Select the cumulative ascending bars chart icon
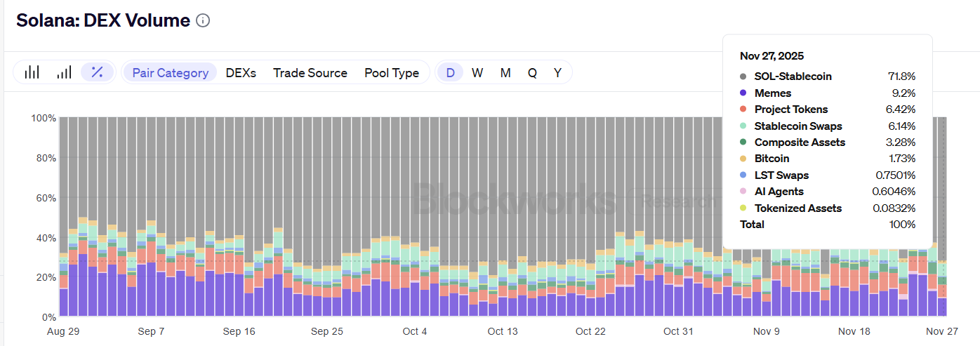This screenshot has width=980, height=346. pyautogui.click(x=65, y=72)
